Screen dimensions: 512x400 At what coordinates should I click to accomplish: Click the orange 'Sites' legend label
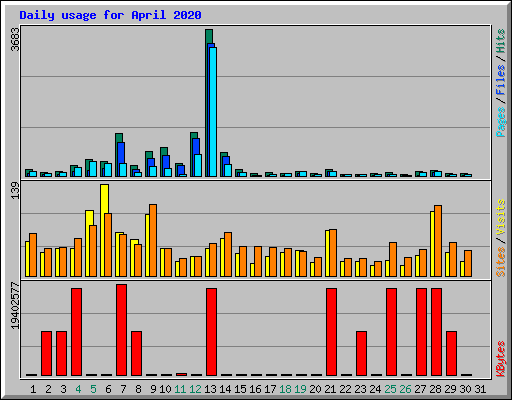(501, 262)
